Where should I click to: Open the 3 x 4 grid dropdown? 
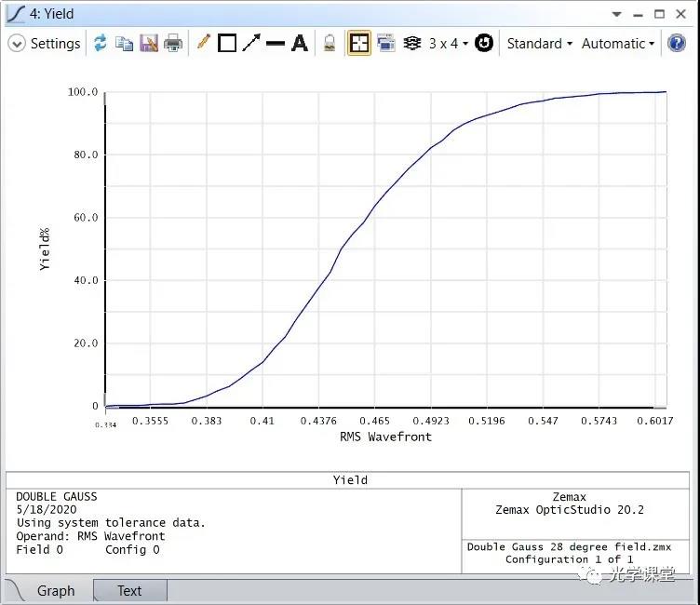click(447, 44)
